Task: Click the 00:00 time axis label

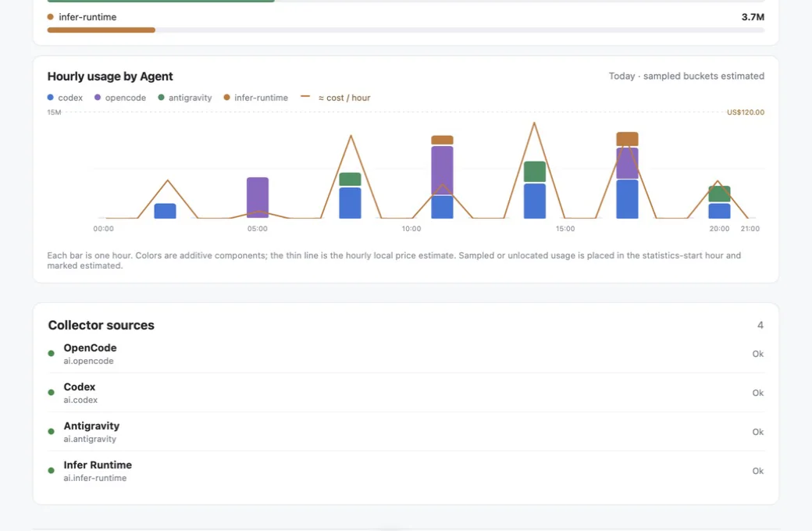Action: 104,229
